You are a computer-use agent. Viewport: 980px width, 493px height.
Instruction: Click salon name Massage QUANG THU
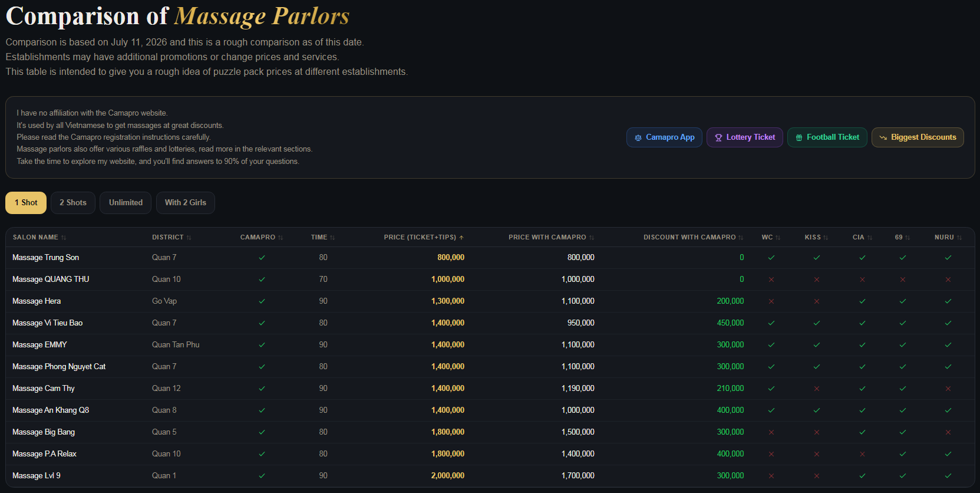(x=51, y=280)
